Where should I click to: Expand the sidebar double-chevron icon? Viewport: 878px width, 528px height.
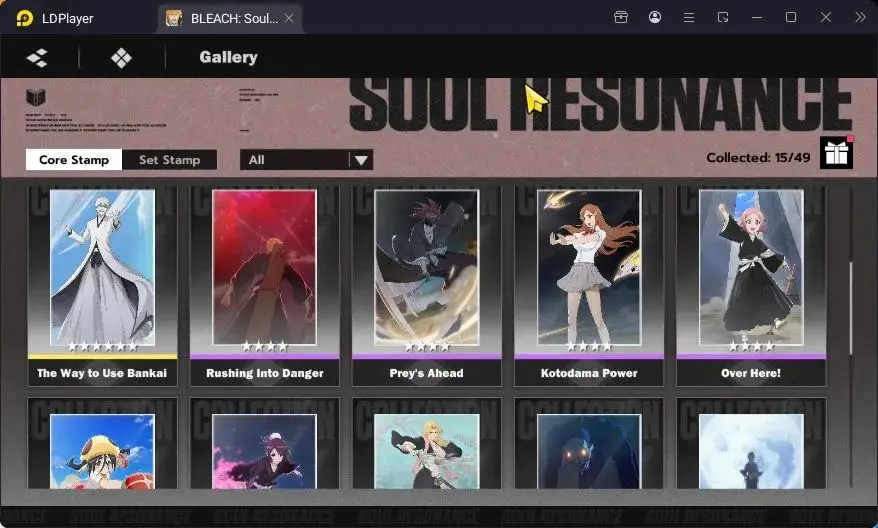860,17
